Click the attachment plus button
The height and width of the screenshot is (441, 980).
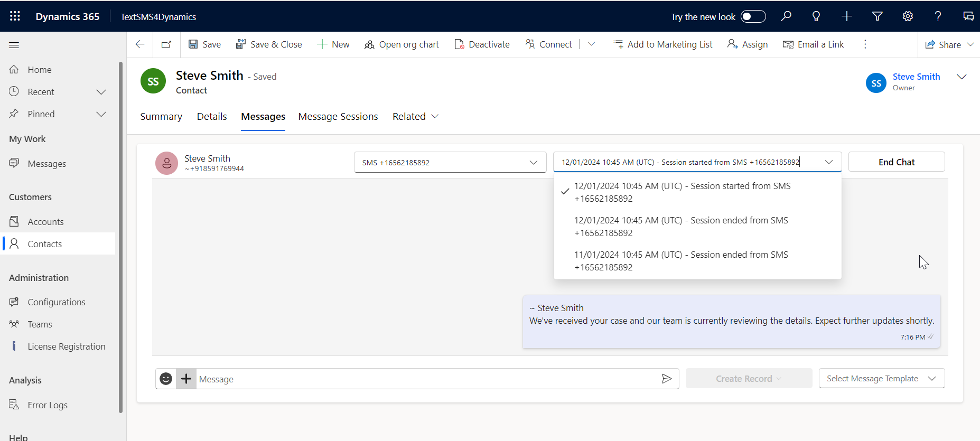pos(186,379)
